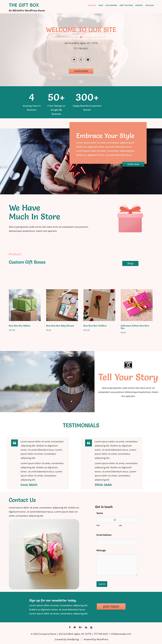The width and height of the screenshot is (162, 644).
Task: Click the Join Today newsletter button
Action: click(x=111, y=606)
